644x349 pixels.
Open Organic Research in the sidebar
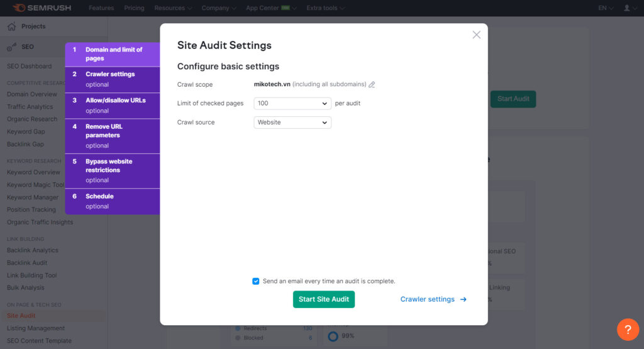coord(32,119)
